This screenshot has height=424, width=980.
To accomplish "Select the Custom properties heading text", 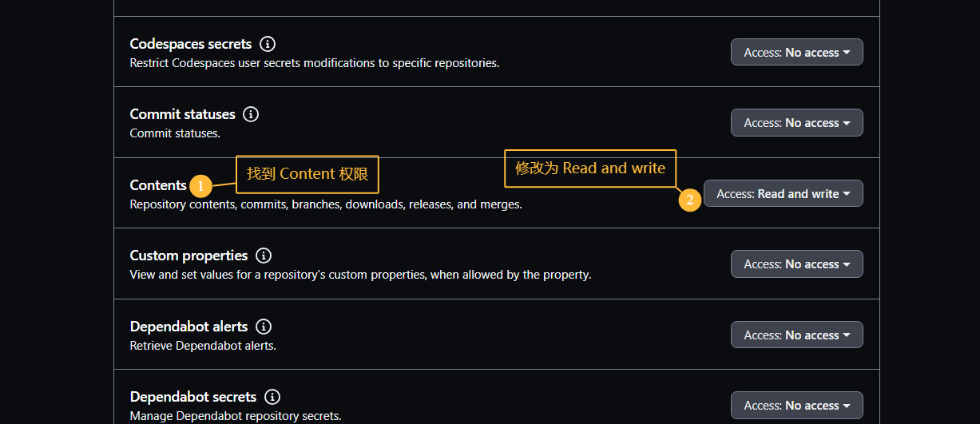I will [x=188, y=256].
